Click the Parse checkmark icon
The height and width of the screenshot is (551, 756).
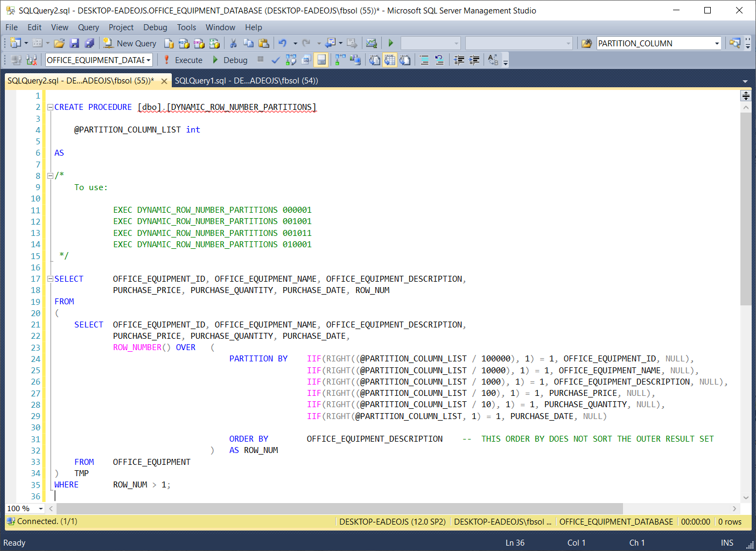pyautogui.click(x=275, y=60)
